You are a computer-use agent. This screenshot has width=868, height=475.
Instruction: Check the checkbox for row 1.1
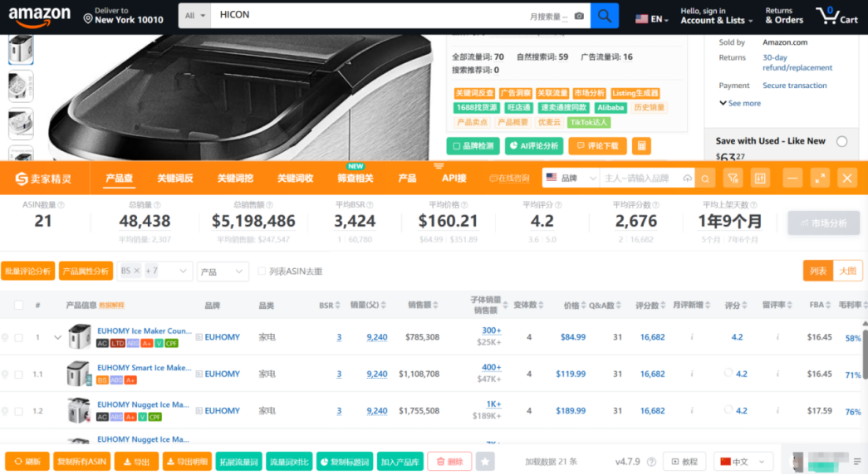tap(19, 375)
